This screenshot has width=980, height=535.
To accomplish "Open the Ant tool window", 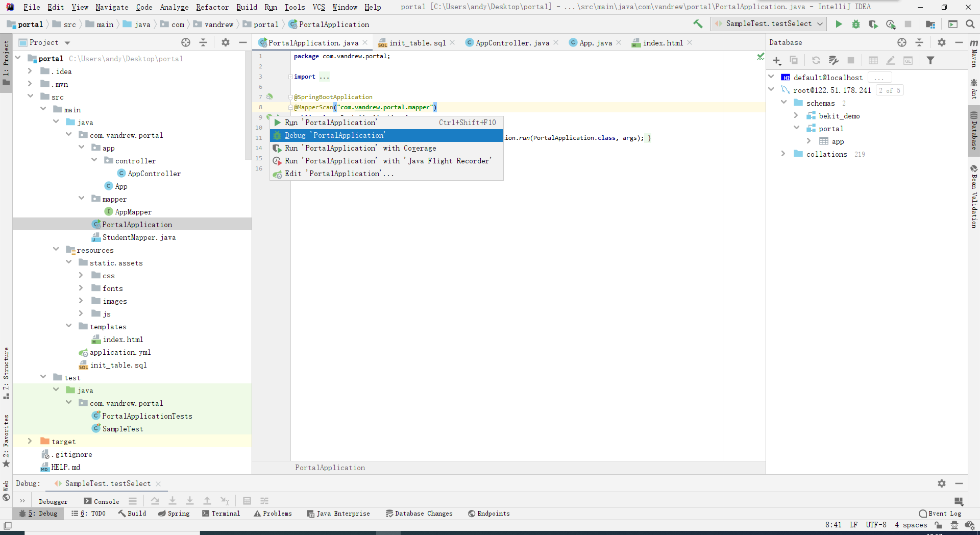I will [974, 89].
